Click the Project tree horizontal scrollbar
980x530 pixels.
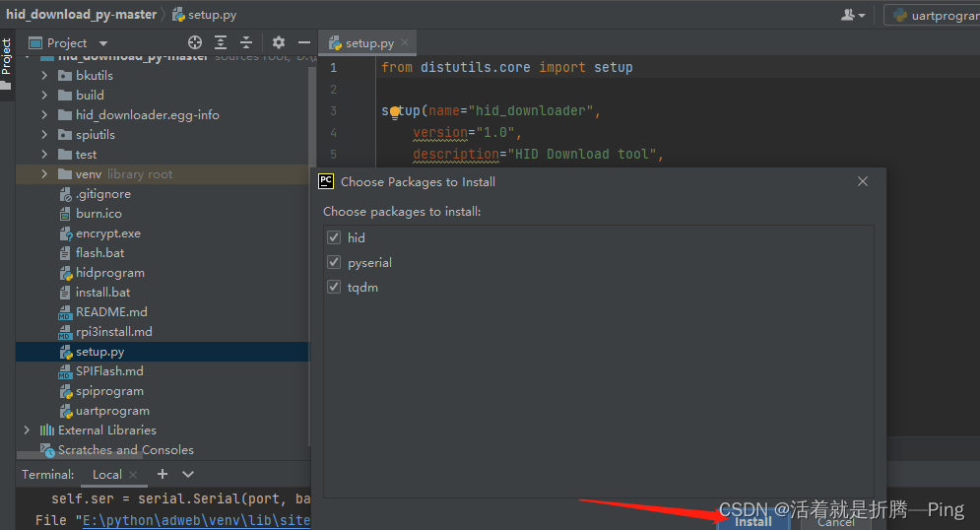tap(80, 456)
